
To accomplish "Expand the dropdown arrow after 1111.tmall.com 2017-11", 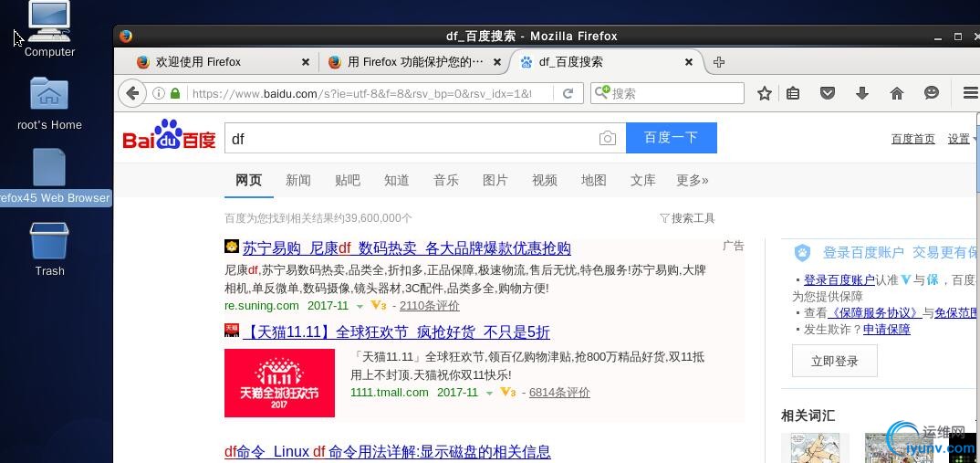I will pos(489,394).
